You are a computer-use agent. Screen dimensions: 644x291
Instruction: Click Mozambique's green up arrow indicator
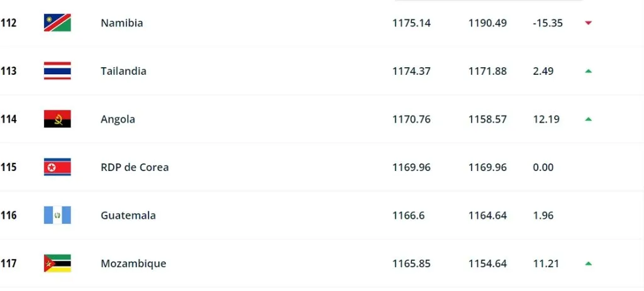[588, 263]
